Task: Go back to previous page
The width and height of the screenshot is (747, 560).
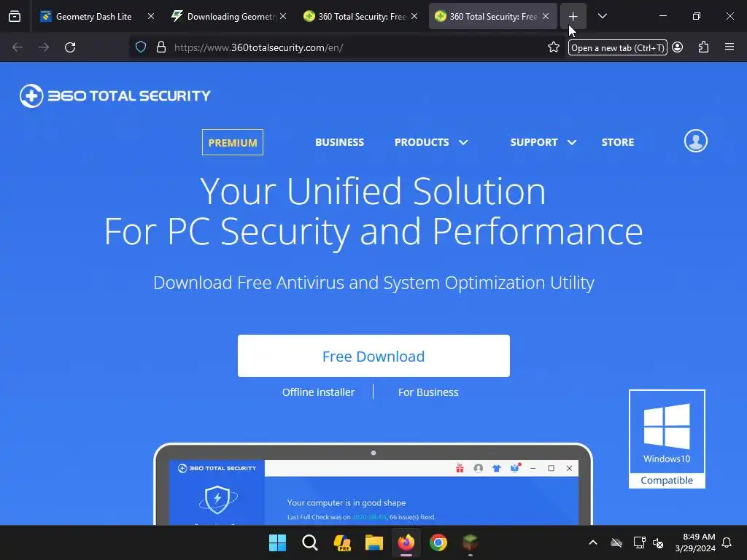Action: click(x=18, y=47)
